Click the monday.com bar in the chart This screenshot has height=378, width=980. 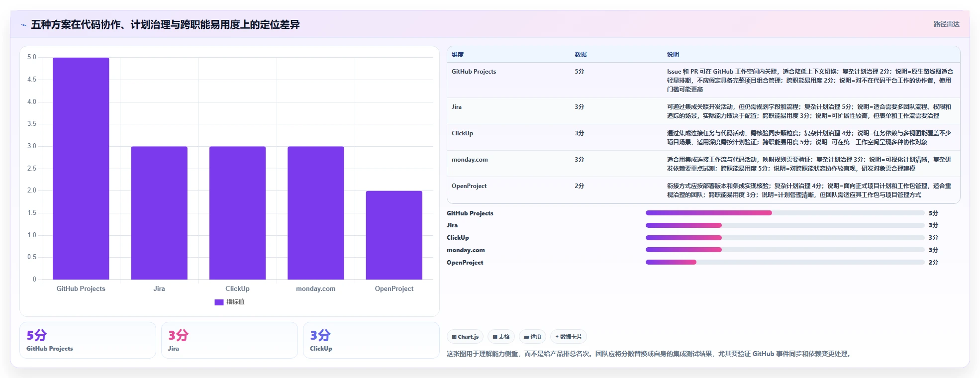[x=316, y=213]
